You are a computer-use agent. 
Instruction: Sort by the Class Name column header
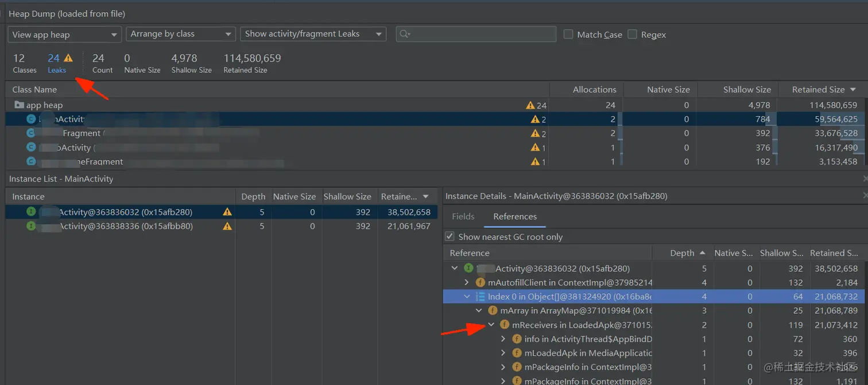tap(277, 90)
